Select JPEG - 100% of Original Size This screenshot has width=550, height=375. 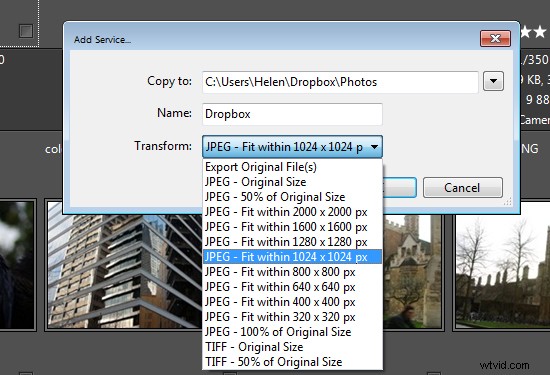click(x=292, y=332)
